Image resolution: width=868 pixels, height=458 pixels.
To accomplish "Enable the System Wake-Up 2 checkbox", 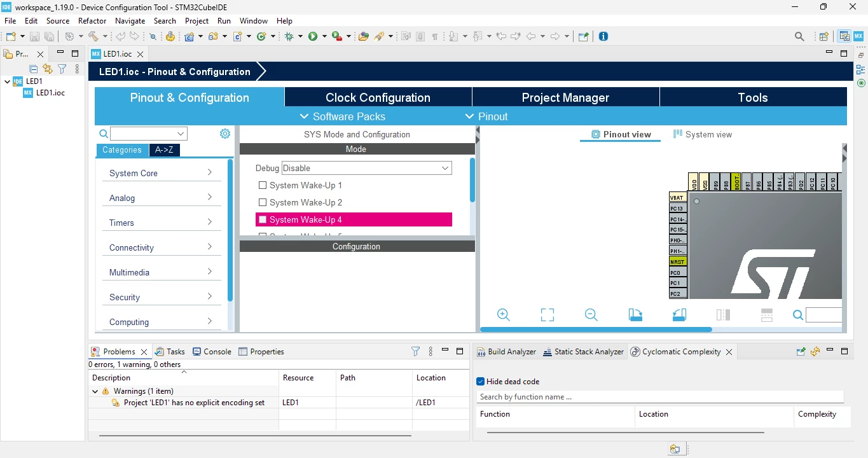I will click(x=263, y=202).
